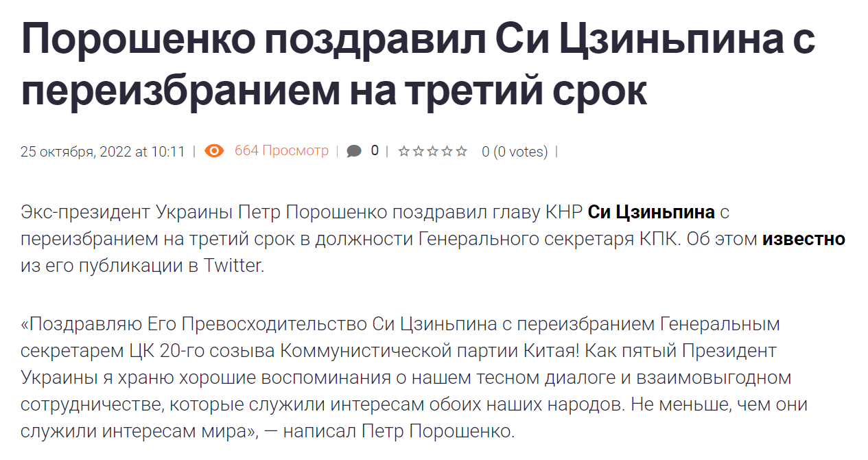Click the word 'Twitter' in the first paragraph
The width and height of the screenshot is (868, 460).
coord(233,266)
